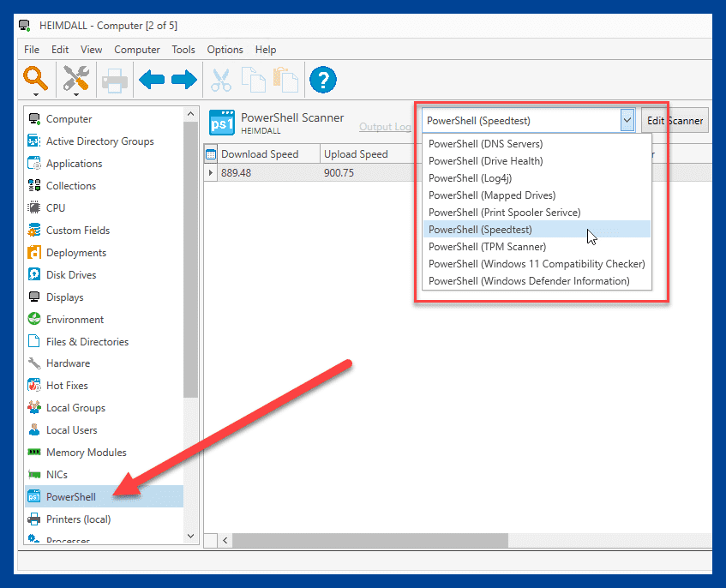Open the blue question mark help icon

click(x=323, y=80)
